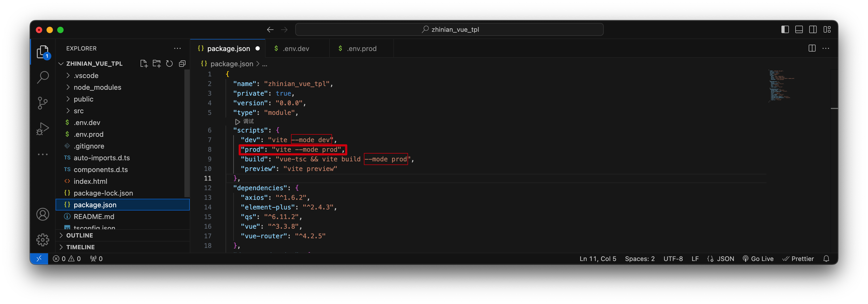Screen dimensions: 868x304
Task: Open .env.dev file in explorer
Action: click(x=123, y=123)
